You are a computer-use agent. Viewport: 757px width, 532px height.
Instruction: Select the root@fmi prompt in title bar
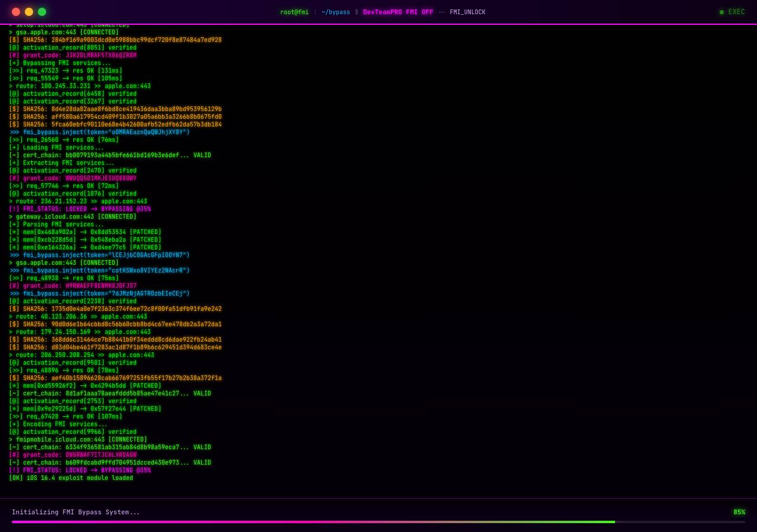coord(295,12)
